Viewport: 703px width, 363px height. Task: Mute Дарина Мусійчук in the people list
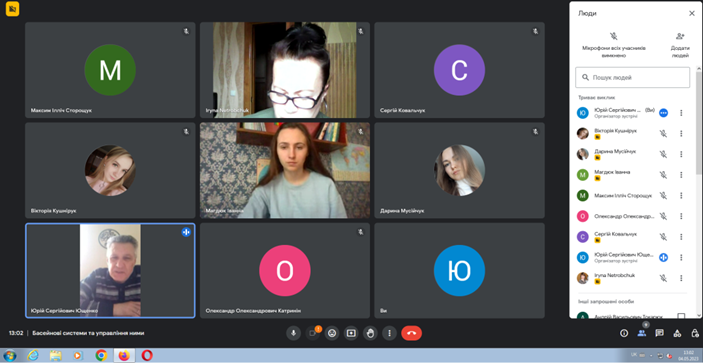click(x=663, y=154)
